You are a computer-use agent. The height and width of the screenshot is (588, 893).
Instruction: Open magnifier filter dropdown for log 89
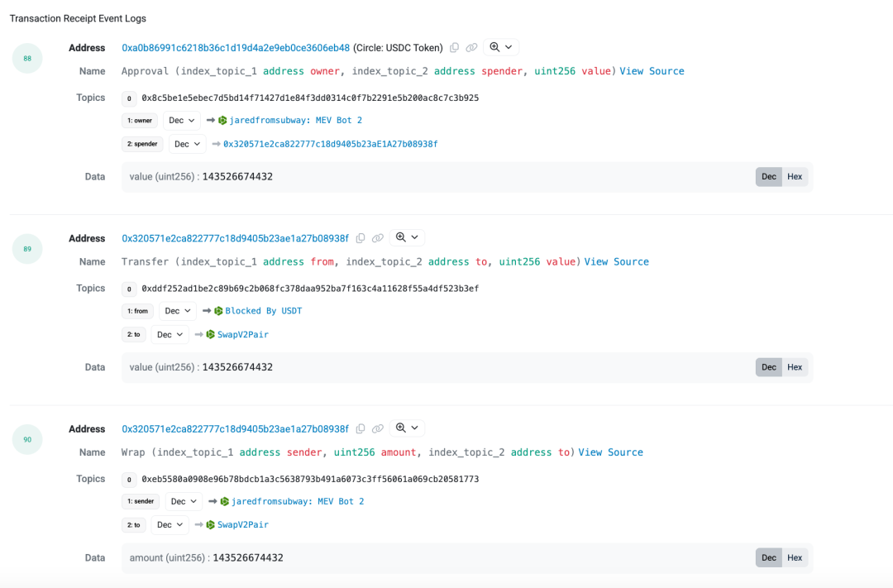pos(407,237)
